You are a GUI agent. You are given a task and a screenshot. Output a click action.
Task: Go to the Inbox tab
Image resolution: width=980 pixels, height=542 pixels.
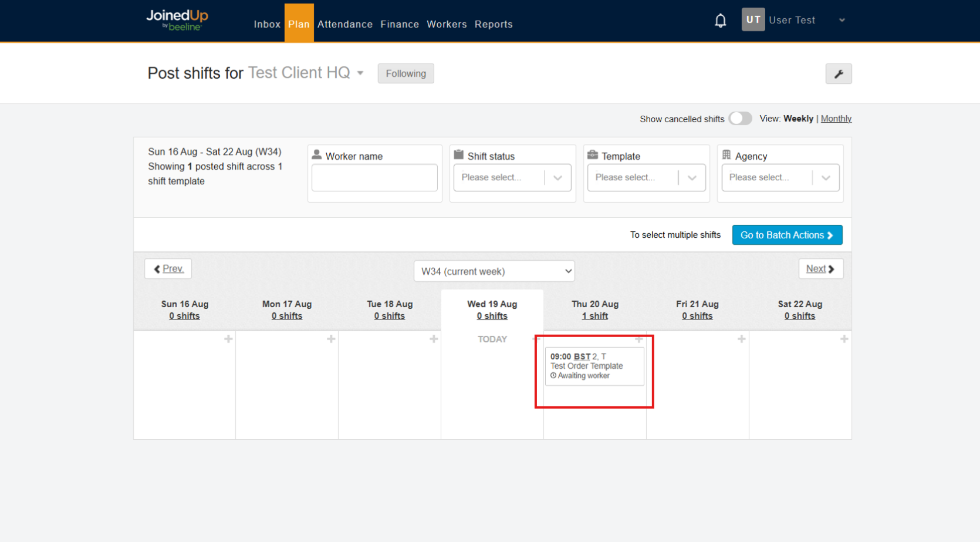click(x=267, y=24)
